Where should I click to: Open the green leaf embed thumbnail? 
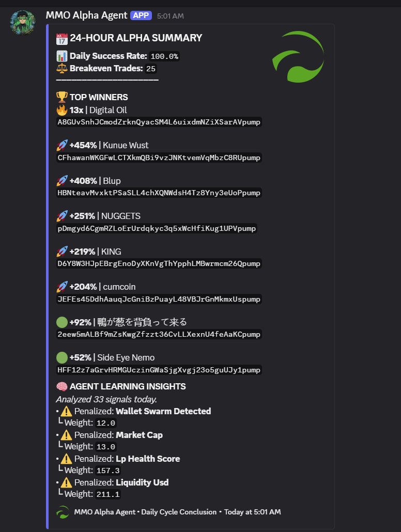point(298,57)
